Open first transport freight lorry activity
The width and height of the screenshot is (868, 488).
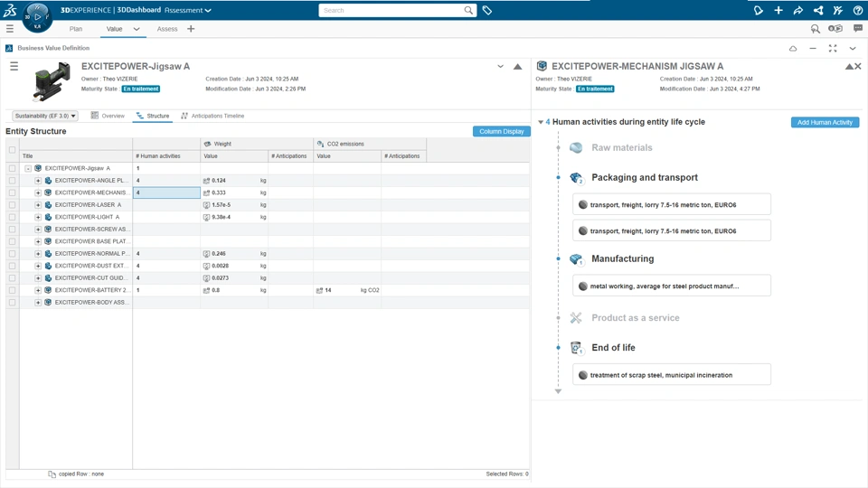(672, 204)
